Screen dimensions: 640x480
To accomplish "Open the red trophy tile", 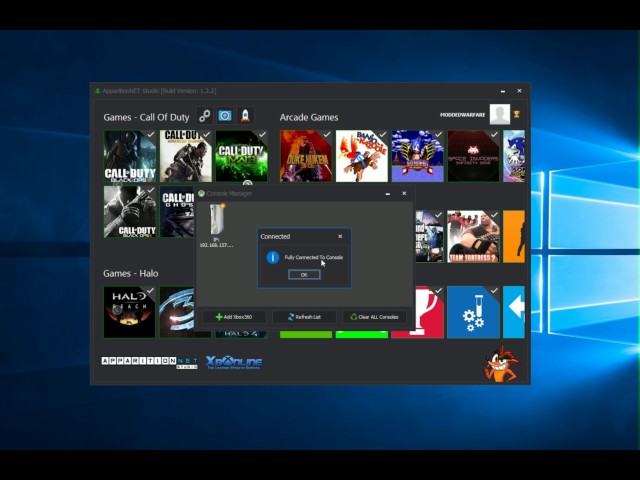I will tap(429, 312).
